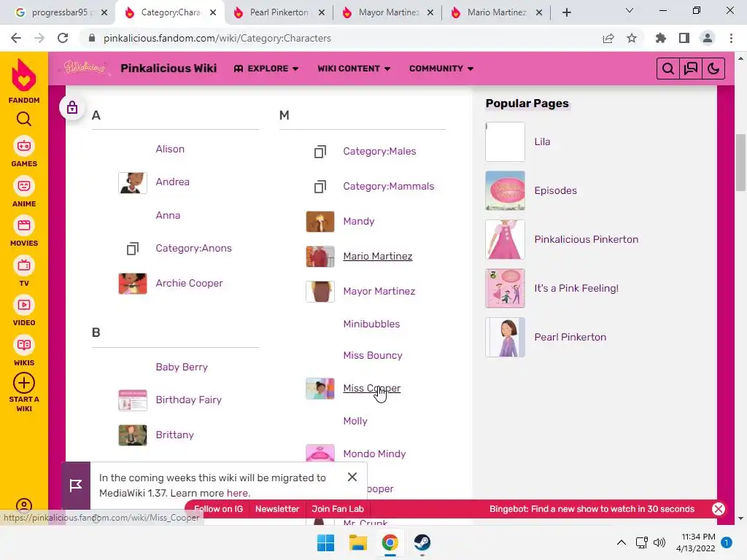The image size is (747, 560).
Task: Click the Andrea thumbnail image
Action: tap(133, 183)
